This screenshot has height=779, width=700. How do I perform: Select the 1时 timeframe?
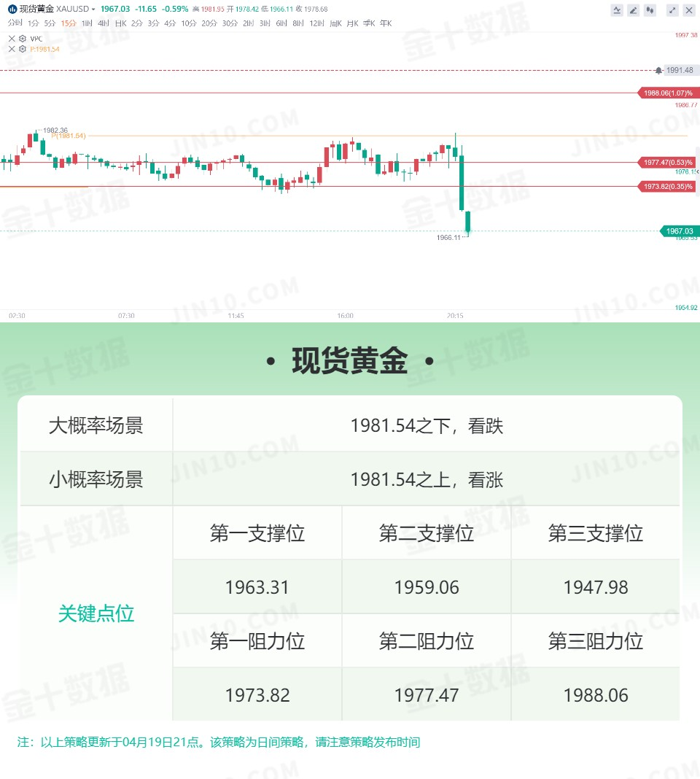coord(87,23)
